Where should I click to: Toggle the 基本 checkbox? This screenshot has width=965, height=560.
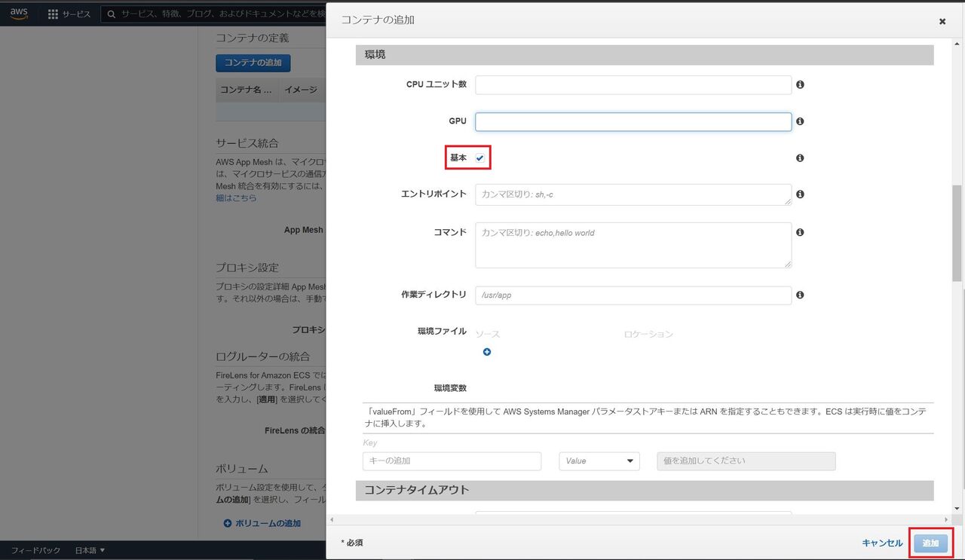(x=479, y=158)
